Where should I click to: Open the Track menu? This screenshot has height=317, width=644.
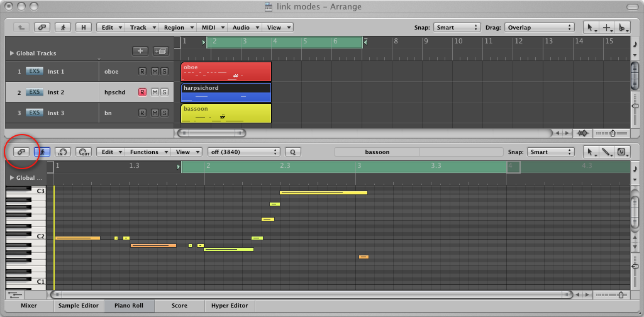pos(142,28)
